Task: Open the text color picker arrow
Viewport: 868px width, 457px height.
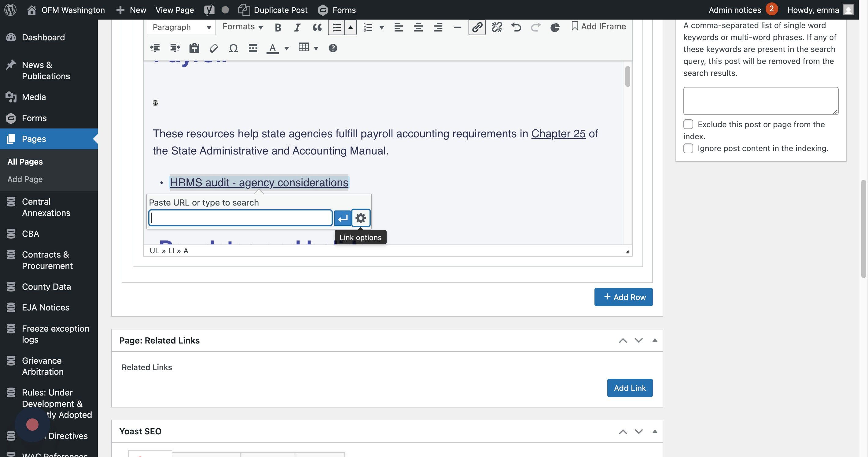Action: pyautogui.click(x=287, y=48)
